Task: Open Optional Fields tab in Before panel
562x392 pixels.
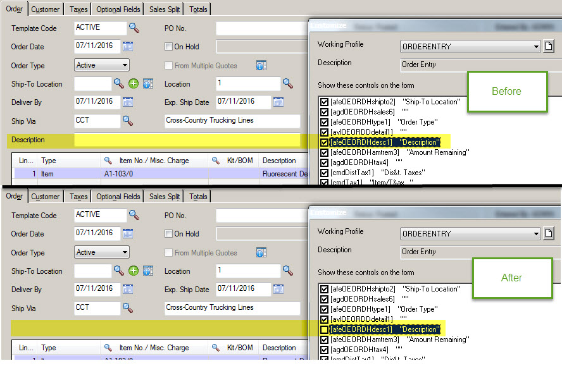Action: pyautogui.click(x=118, y=9)
